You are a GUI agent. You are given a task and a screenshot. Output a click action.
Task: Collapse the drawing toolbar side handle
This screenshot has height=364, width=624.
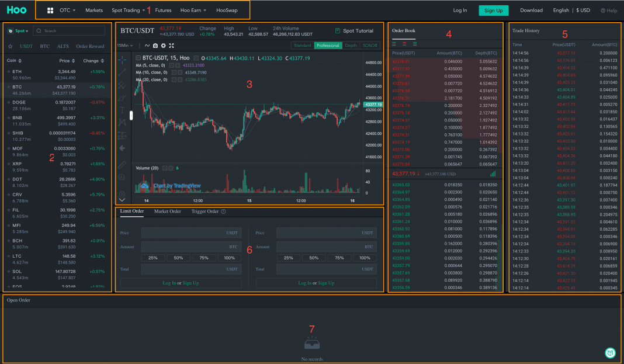[x=131, y=116]
